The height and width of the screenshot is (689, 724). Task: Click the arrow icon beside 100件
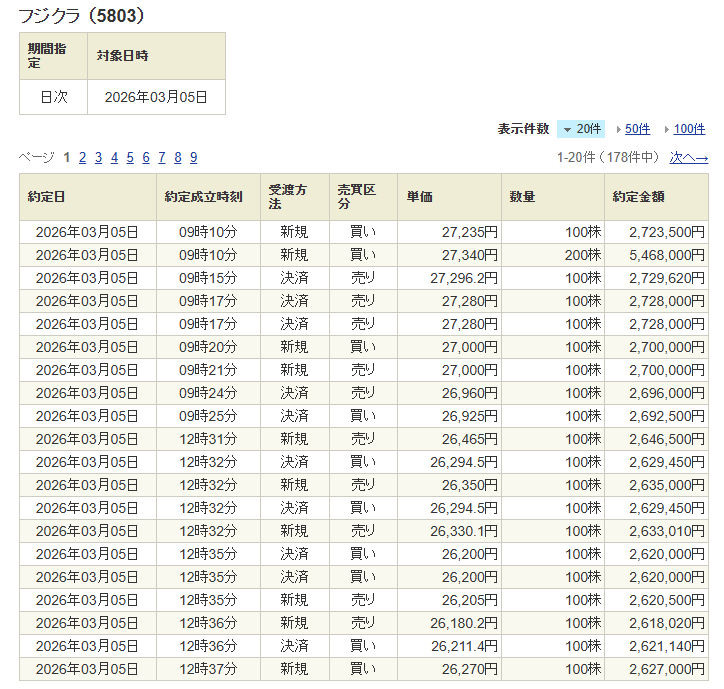(667, 129)
